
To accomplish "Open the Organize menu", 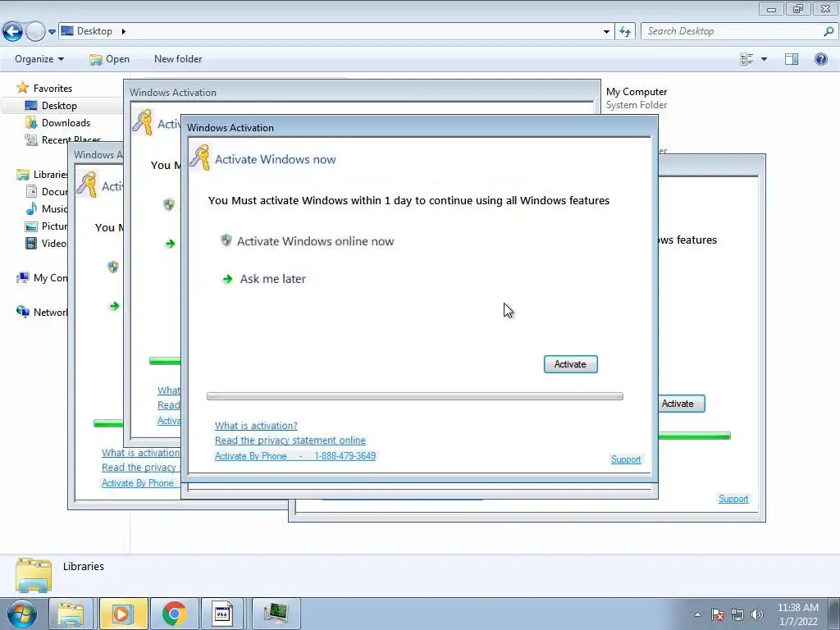I will pyautogui.click(x=39, y=59).
